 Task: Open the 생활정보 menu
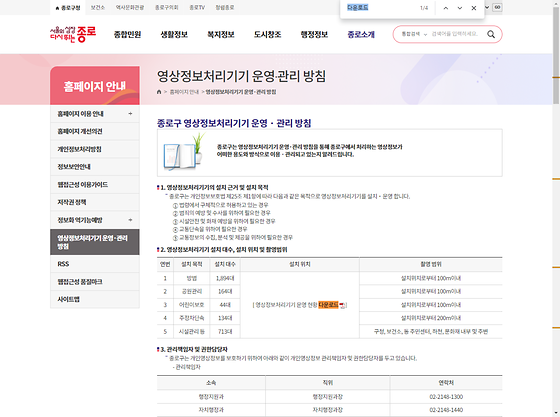(174, 35)
